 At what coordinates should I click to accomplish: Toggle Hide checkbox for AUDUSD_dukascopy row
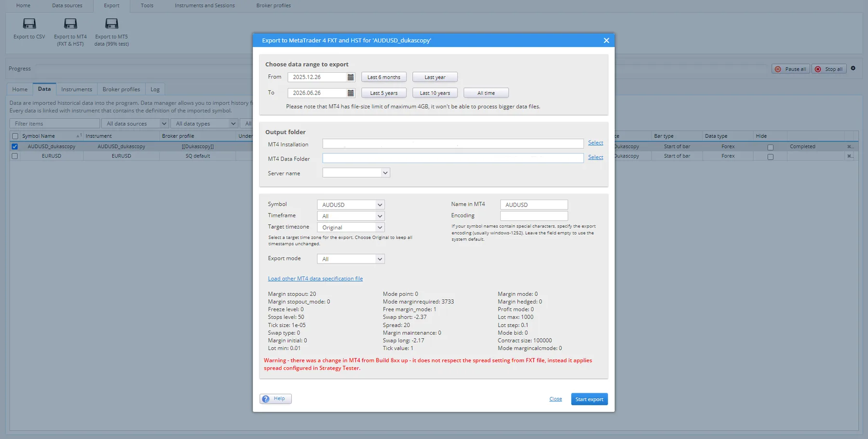pyautogui.click(x=770, y=147)
